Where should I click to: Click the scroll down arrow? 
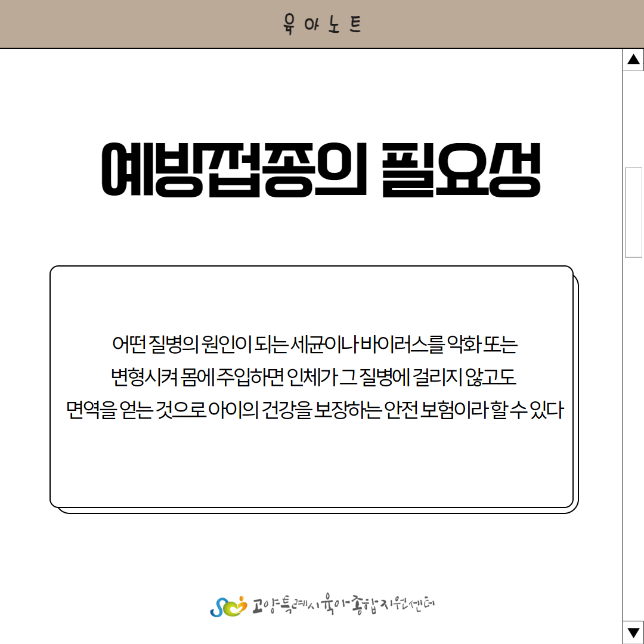tap(633, 633)
